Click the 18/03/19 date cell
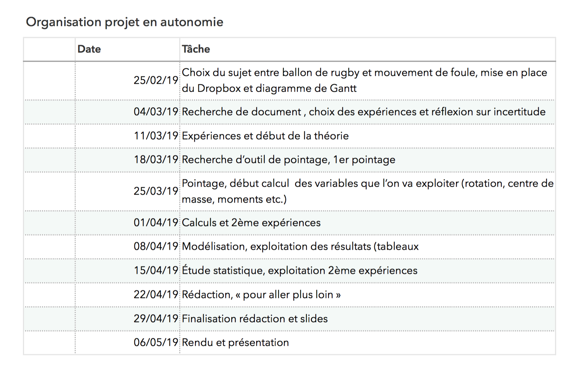The image size is (588, 375). tap(156, 160)
